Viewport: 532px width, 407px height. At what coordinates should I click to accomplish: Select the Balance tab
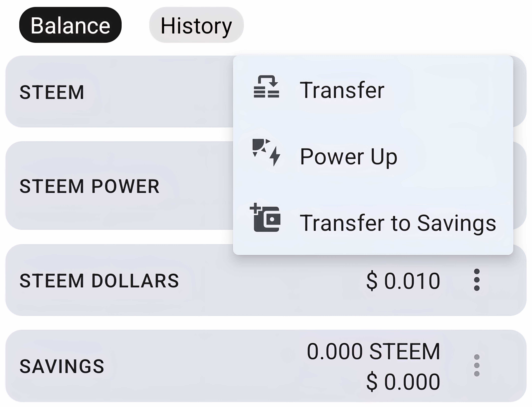tap(70, 25)
